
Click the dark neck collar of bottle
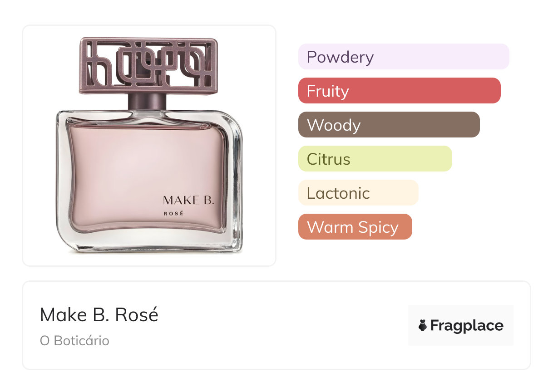[148, 102]
